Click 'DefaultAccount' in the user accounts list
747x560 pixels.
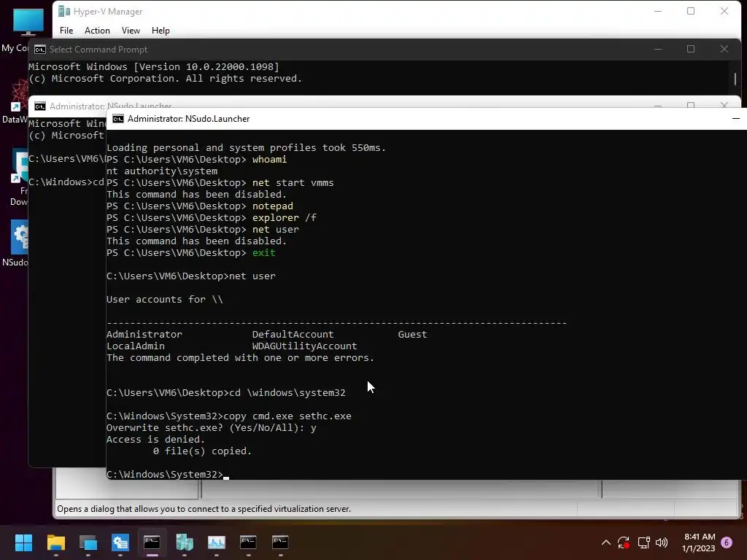tap(293, 334)
